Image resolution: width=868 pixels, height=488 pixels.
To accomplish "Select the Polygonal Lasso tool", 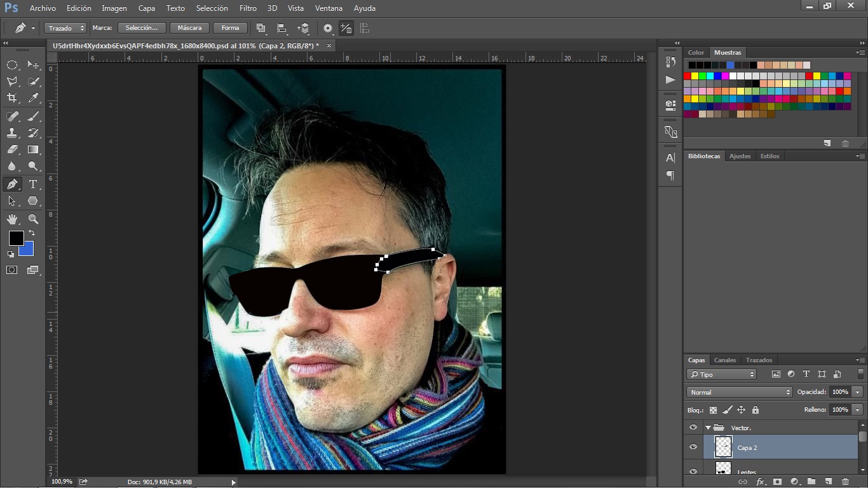I will point(12,81).
